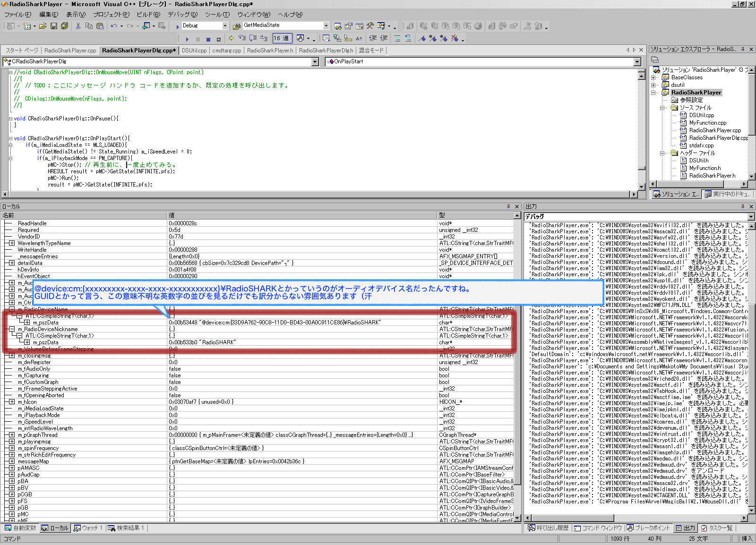Switch to the 検索結果 1 tab
The image size is (756, 545).
[x=126, y=528]
